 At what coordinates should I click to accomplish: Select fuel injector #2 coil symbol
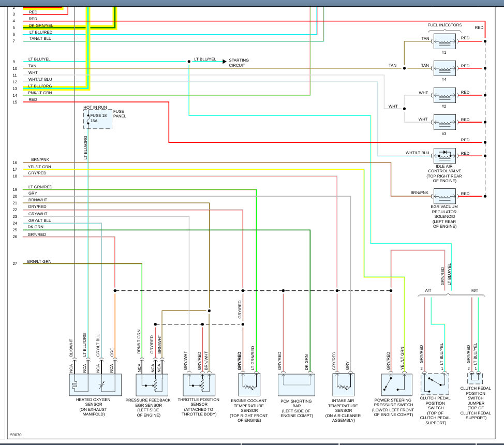(x=444, y=95)
